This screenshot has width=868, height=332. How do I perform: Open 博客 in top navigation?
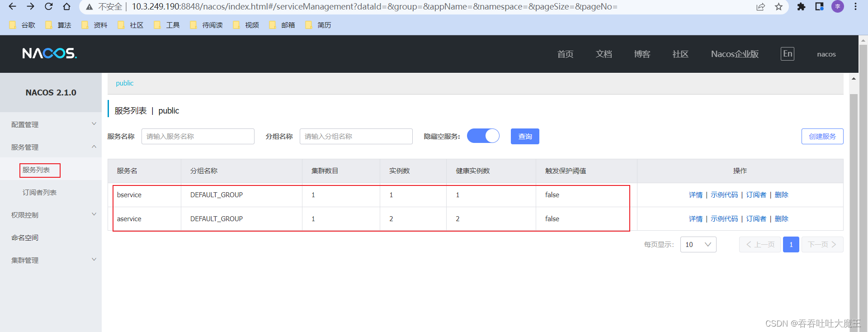642,54
